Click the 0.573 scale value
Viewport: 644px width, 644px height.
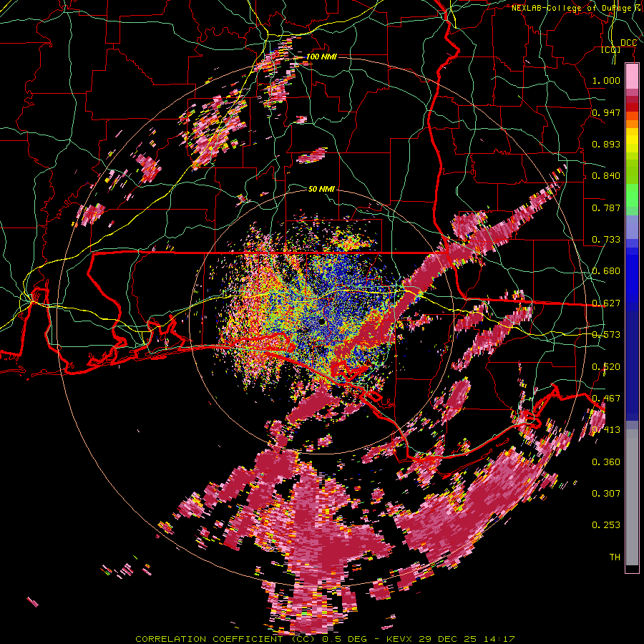(x=606, y=335)
